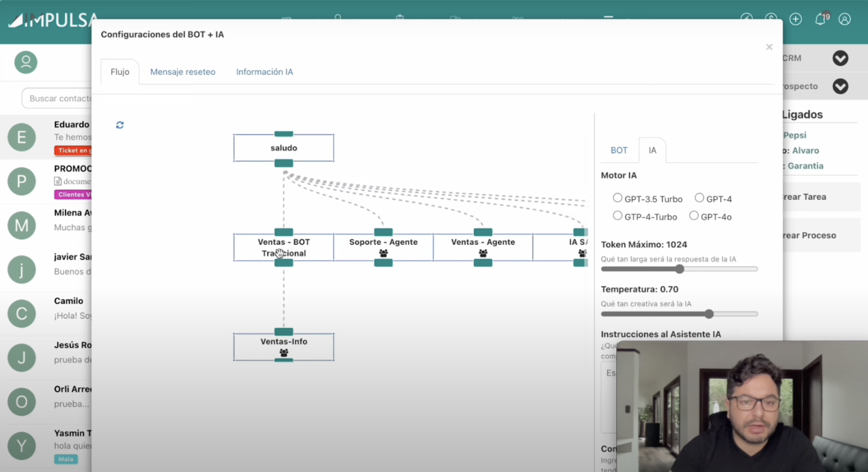Screen dimensions: 868x472
Task: Click the IMPULSA logo
Action: pos(53,20)
